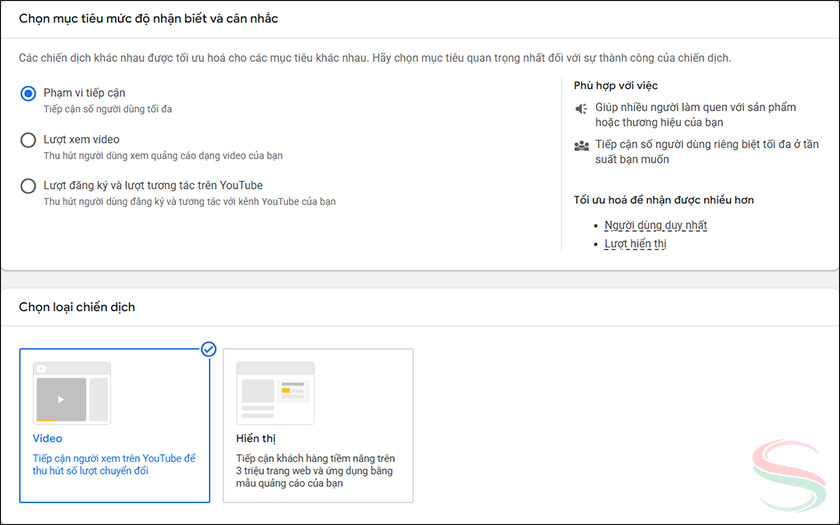
Task: Click the Hiển thị campaign illustration icon
Action: pyautogui.click(x=275, y=392)
